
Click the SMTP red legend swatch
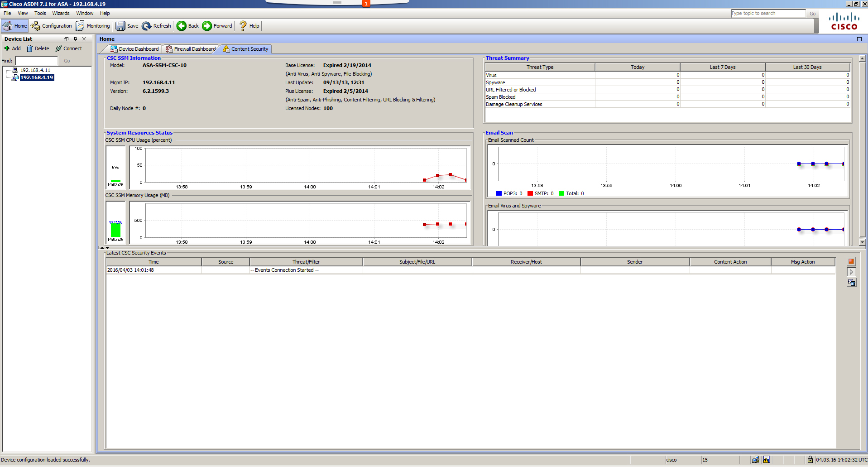click(x=530, y=193)
